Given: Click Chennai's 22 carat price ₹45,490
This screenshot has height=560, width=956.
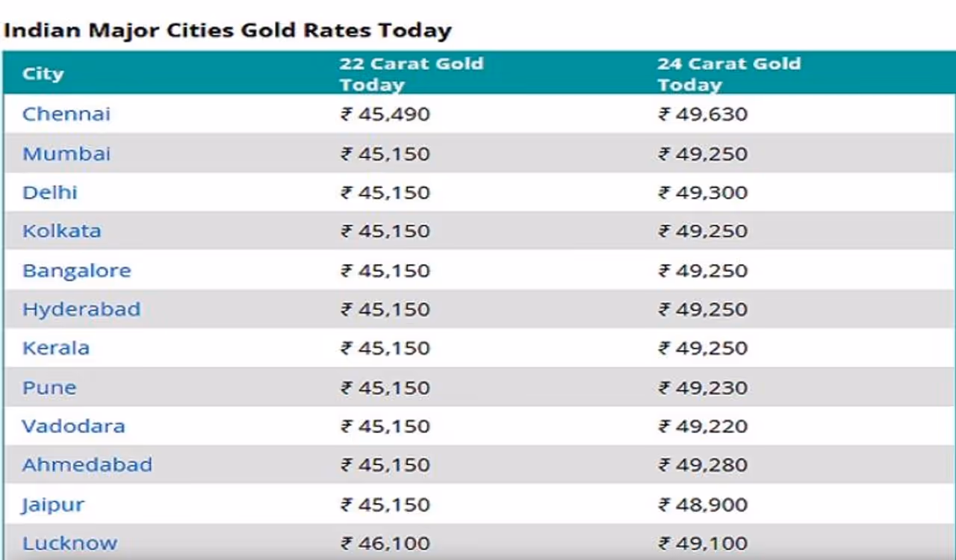Looking at the screenshot, I should (x=385, y=114).
